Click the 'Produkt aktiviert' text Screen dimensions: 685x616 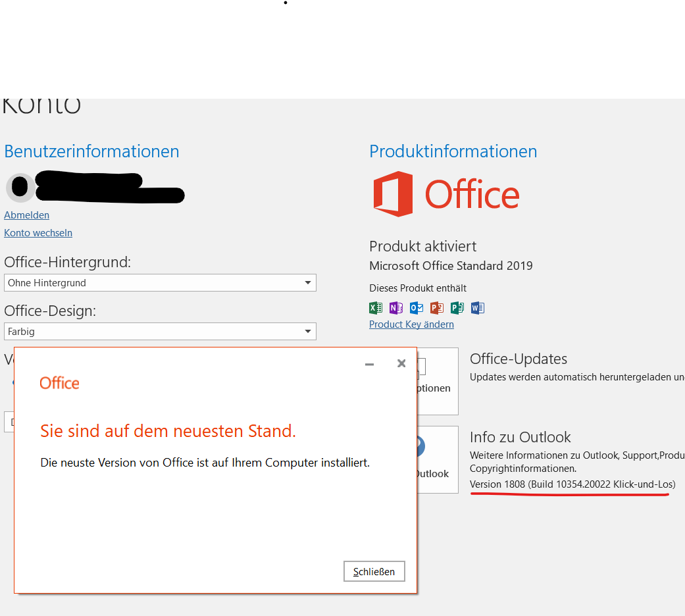tap(423, 246)
